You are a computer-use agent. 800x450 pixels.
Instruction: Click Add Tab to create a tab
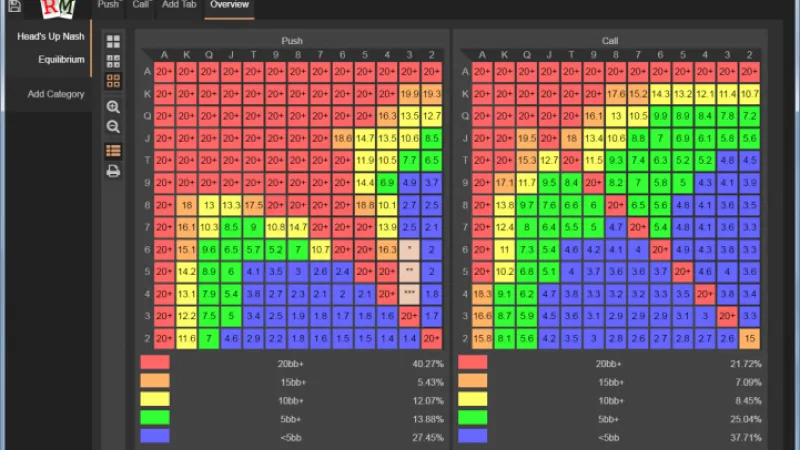(x=179, y=5)
